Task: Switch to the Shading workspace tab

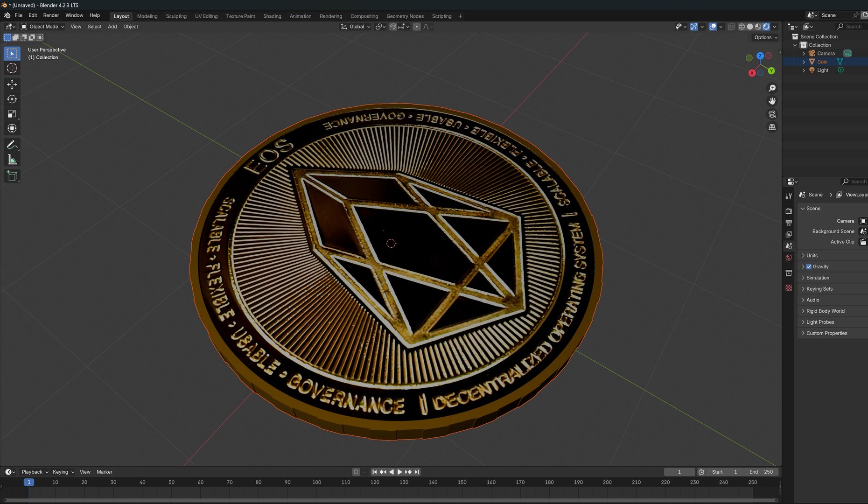Action: (x=272, y=16)
